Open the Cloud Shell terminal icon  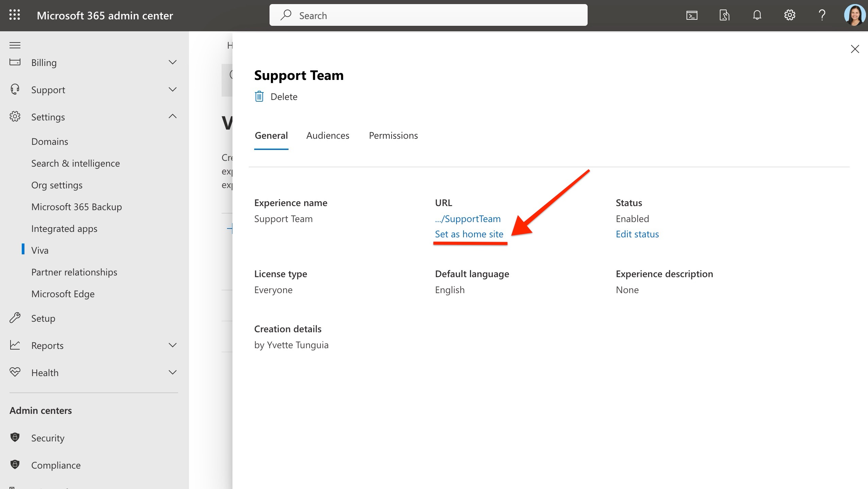(692, 15)
